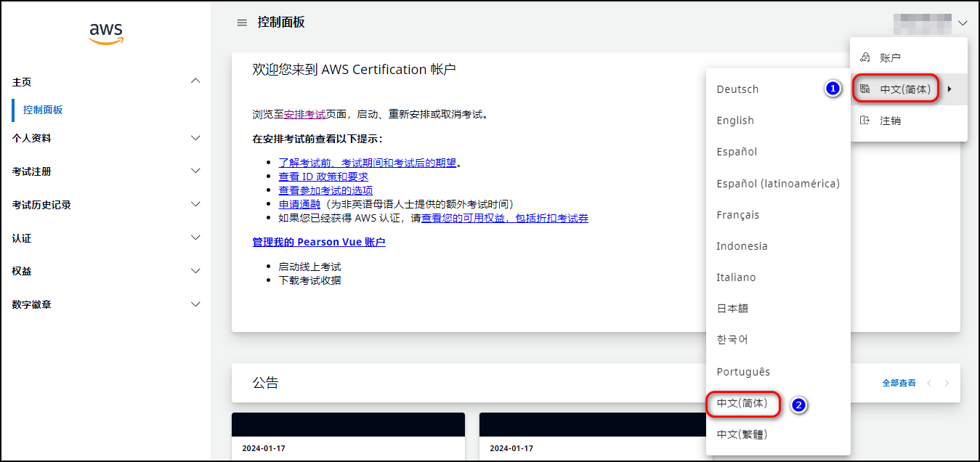Click the 控制面板 page title
This screenshot has width=980, height=462.
[281, 23]
